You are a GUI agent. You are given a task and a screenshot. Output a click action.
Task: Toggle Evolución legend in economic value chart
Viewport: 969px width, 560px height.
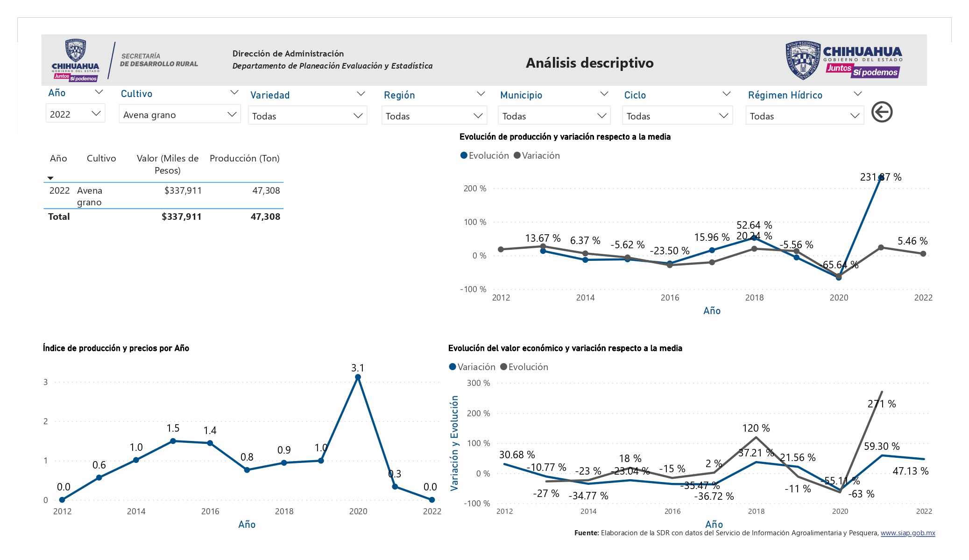524,367
